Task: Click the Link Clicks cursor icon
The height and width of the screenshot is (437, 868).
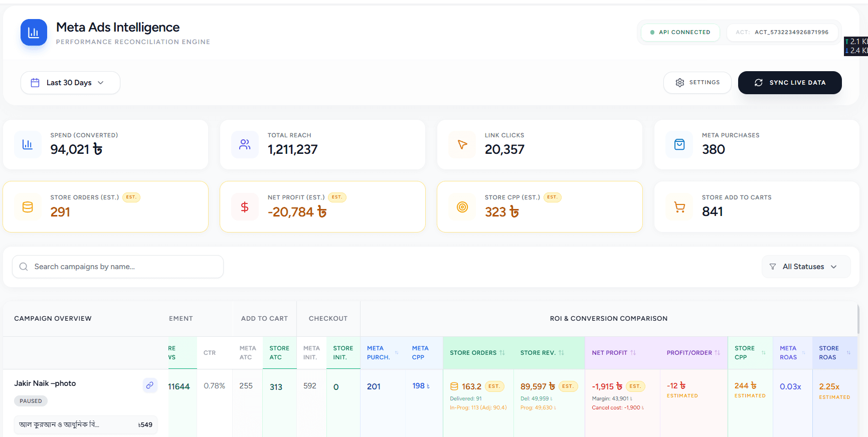Action: [x=462, y=144]
